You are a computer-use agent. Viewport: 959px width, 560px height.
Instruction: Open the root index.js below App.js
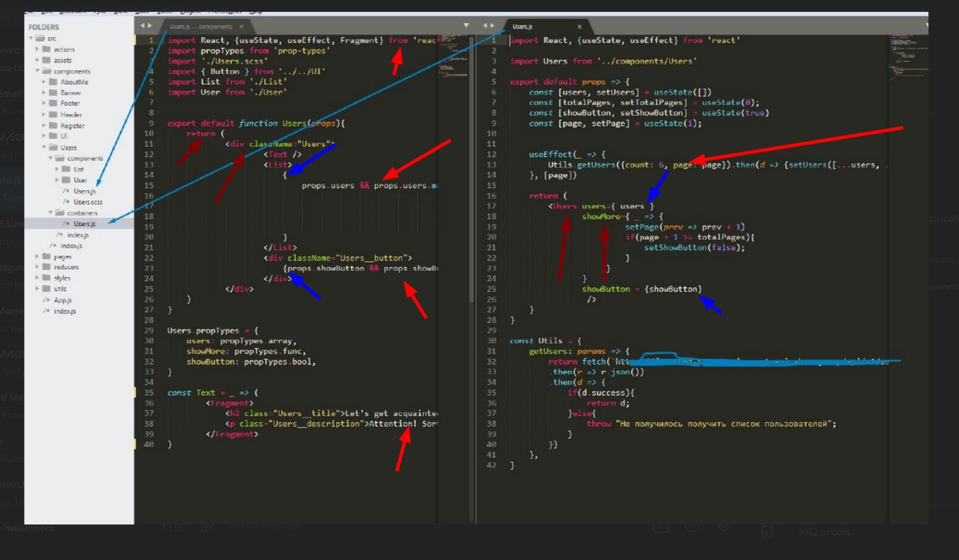[x=64, y=311]
